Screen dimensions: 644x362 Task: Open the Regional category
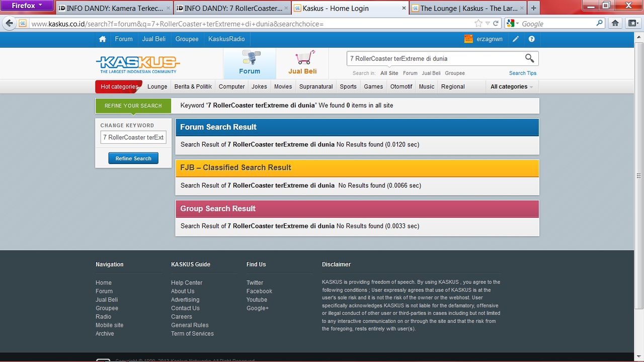click(x=453, y=86)
